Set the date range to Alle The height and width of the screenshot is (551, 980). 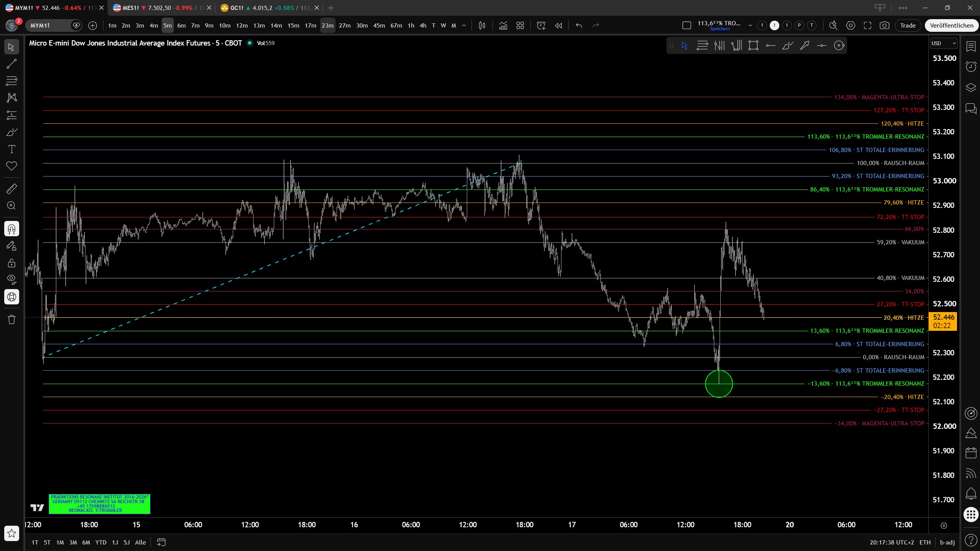click(141, 542)
